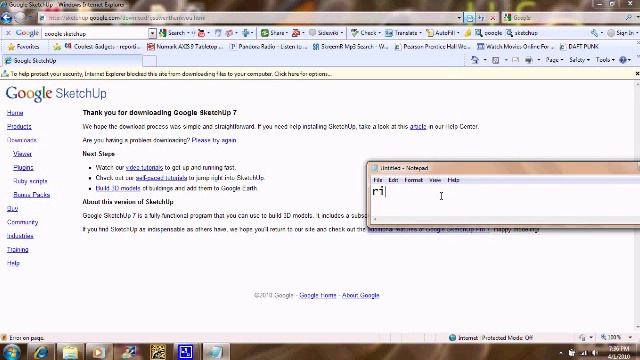
Task: Click the browser Back arrow button
Action: tap(7, 18)
